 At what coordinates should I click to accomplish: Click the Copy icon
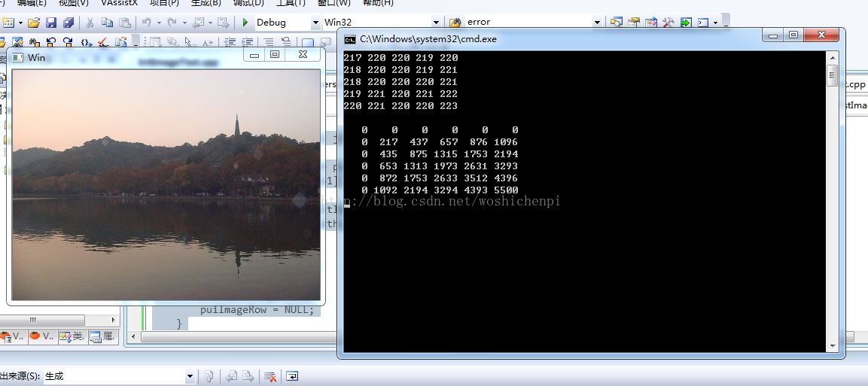(108, 23)
